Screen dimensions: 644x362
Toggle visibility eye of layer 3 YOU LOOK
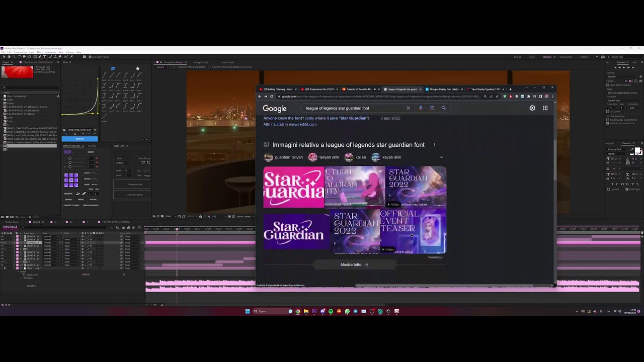(x=2, y=243)
